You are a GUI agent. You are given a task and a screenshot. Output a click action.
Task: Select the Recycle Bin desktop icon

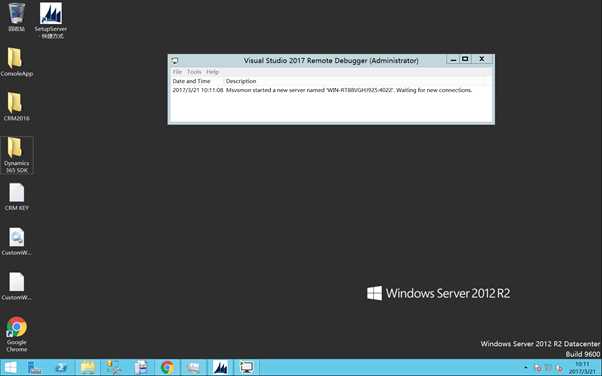click(x=17, y=17)
